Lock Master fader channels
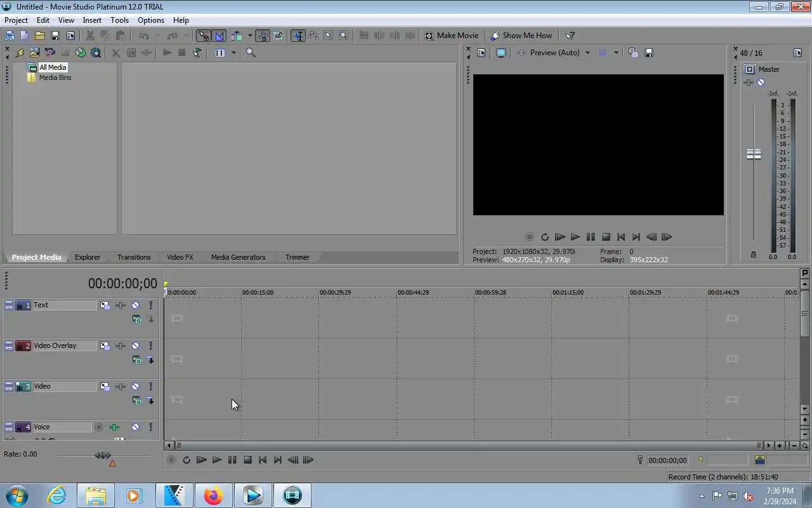Viewport: 812px width, 508px height. pyautogui.click(x=754, y=255)
